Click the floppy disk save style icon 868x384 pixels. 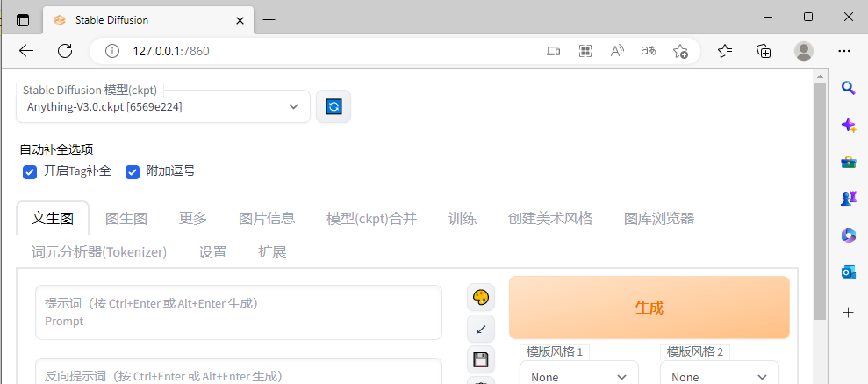click(x=480, y=359)
